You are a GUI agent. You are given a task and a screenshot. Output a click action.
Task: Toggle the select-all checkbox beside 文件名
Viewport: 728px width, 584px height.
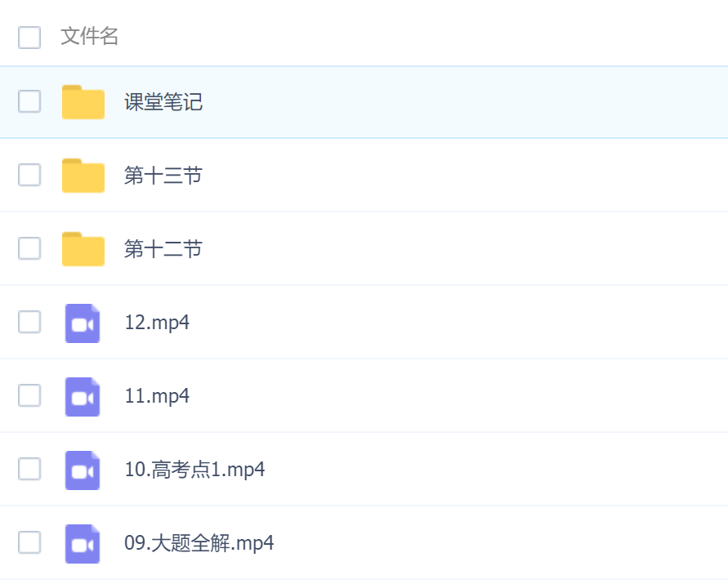tap(29, 37)
